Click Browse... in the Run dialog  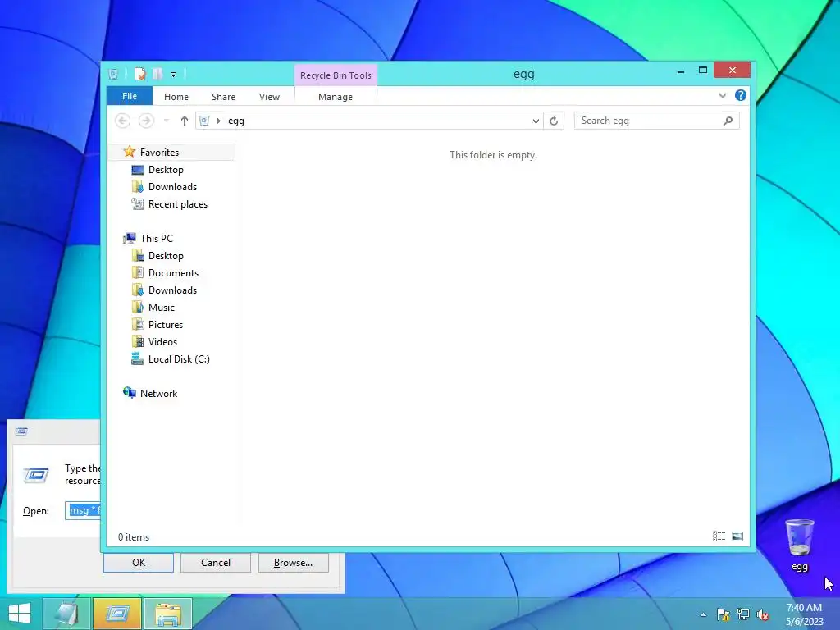293,563
